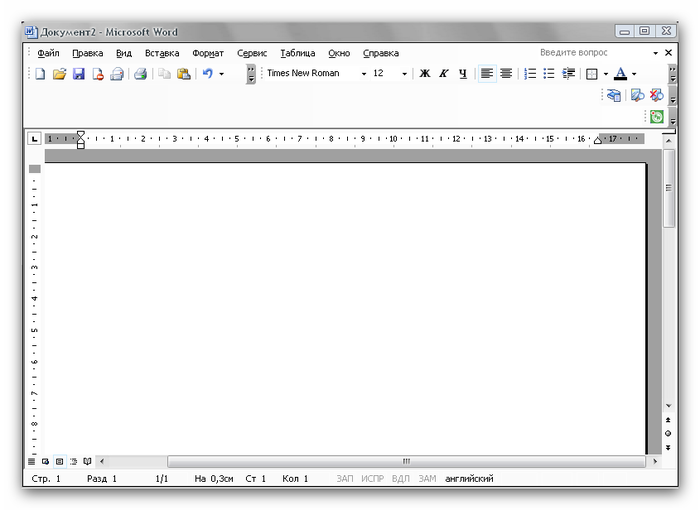Open the Справка menu
Image resolution: width=700 pixels, height=510 pixels.
pyautogui.click(x=381, y=53)
